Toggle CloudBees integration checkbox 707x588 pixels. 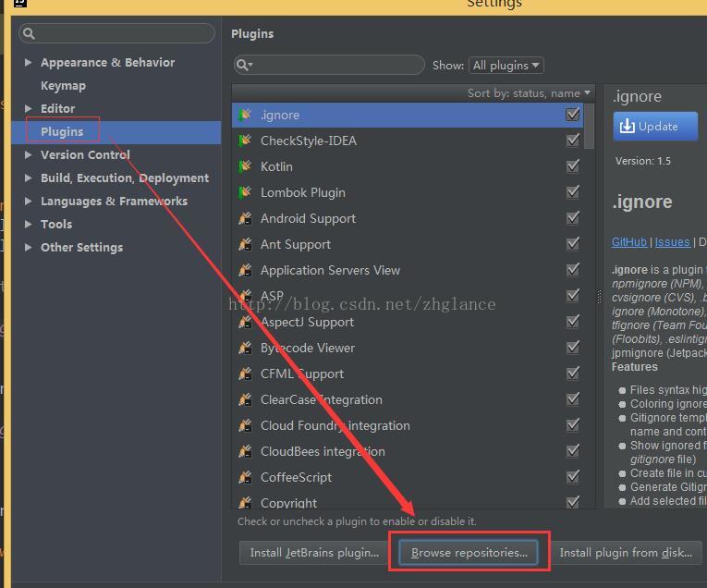coord(573,451)
